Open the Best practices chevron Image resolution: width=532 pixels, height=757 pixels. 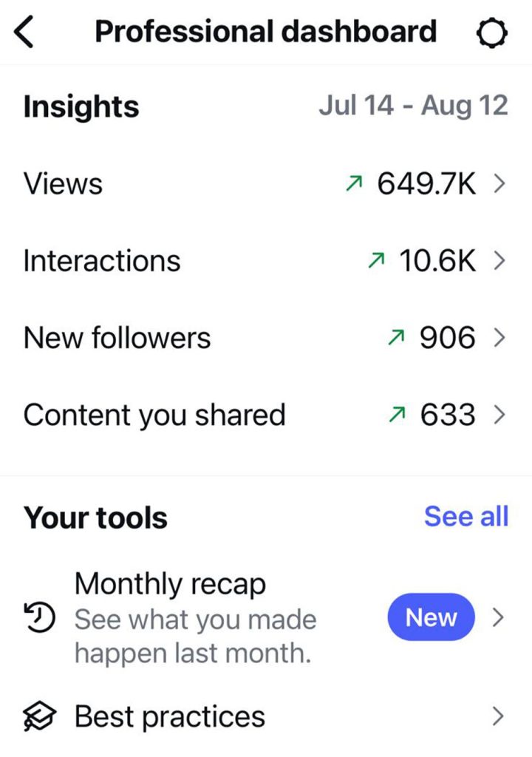click(499, 716)
